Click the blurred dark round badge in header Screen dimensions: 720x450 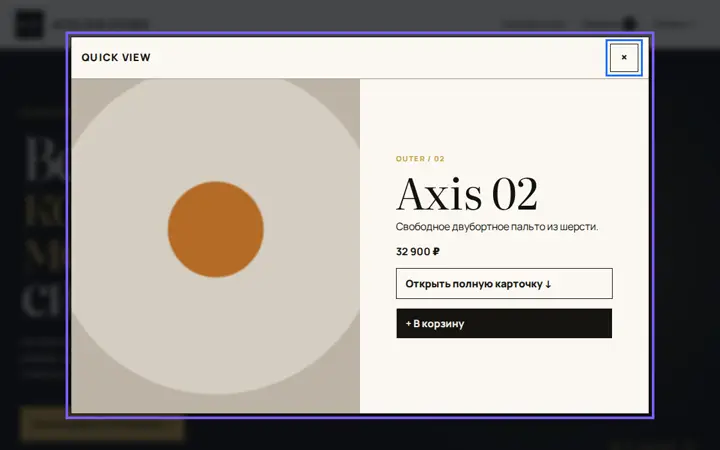629,23
